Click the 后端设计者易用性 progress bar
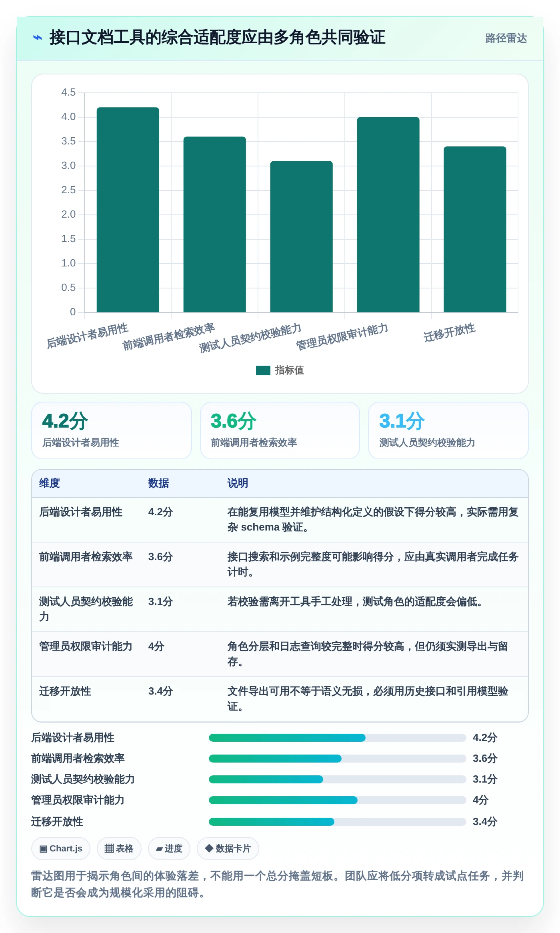This screenshot has height=933, width=560. [x=338, y=738]
